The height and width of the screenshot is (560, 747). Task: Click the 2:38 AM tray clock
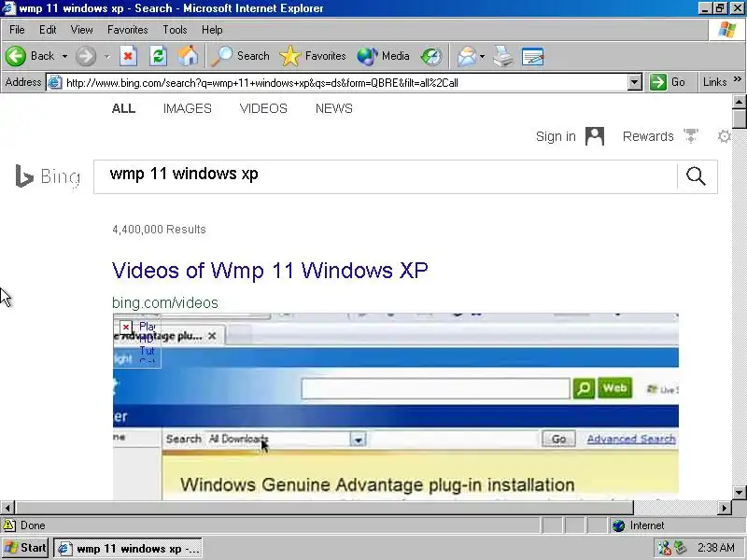(x=715, y=548)
